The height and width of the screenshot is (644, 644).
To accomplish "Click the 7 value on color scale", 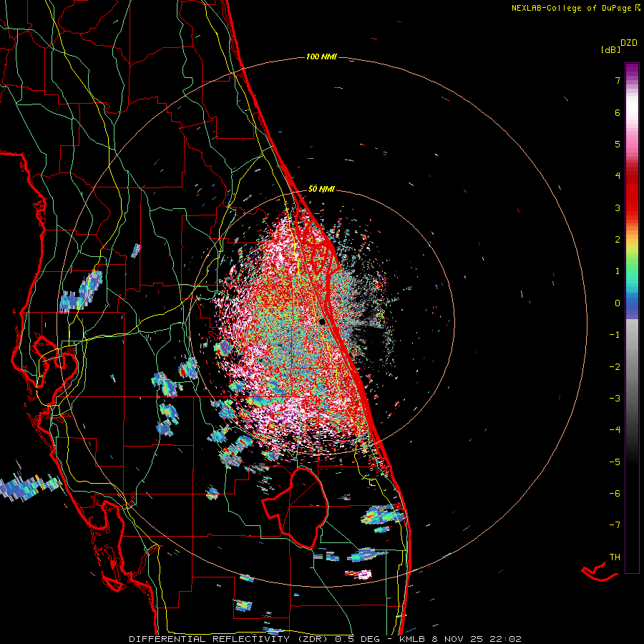I will [618, 80].
